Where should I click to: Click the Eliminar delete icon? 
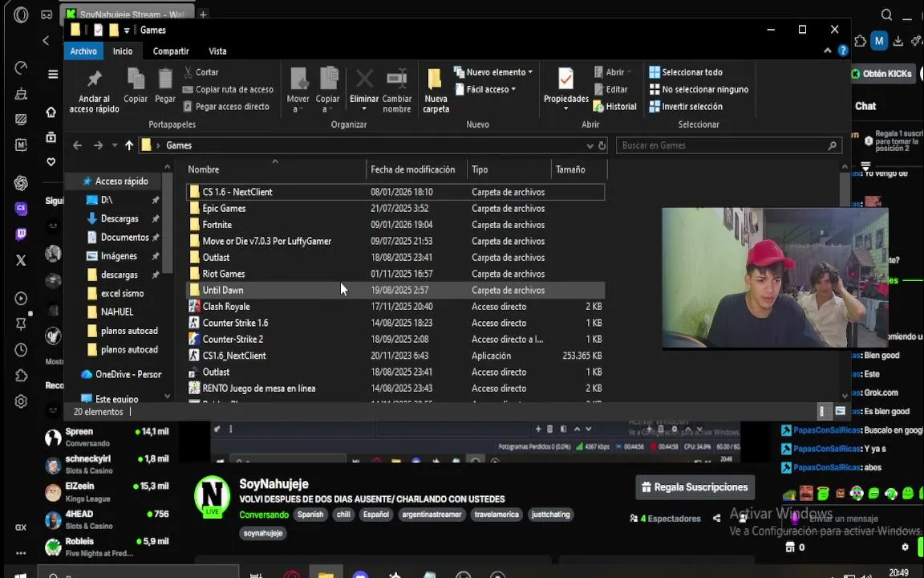coord(364,90)
